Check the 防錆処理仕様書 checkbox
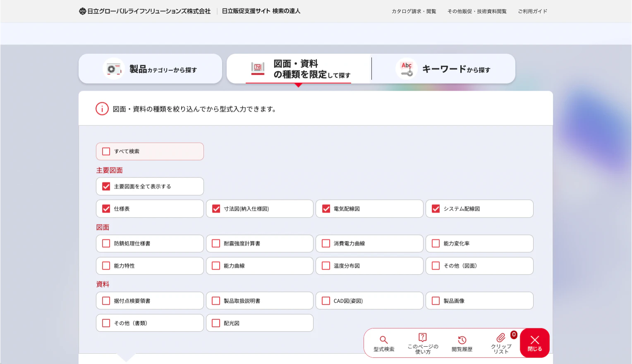Image resolution: width=632 pixels, height=364 pixels. pyautogui.click(x=106, y=244)
